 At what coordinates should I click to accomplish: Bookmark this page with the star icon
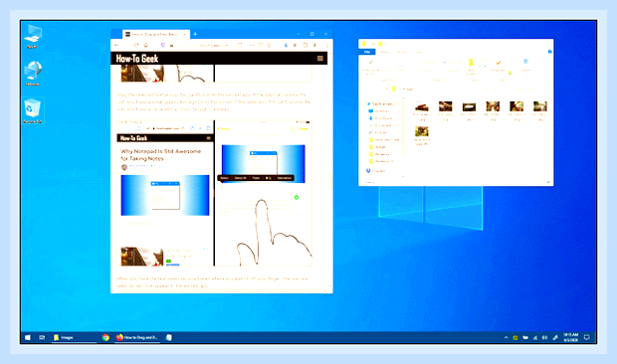(x=269, y=45)
